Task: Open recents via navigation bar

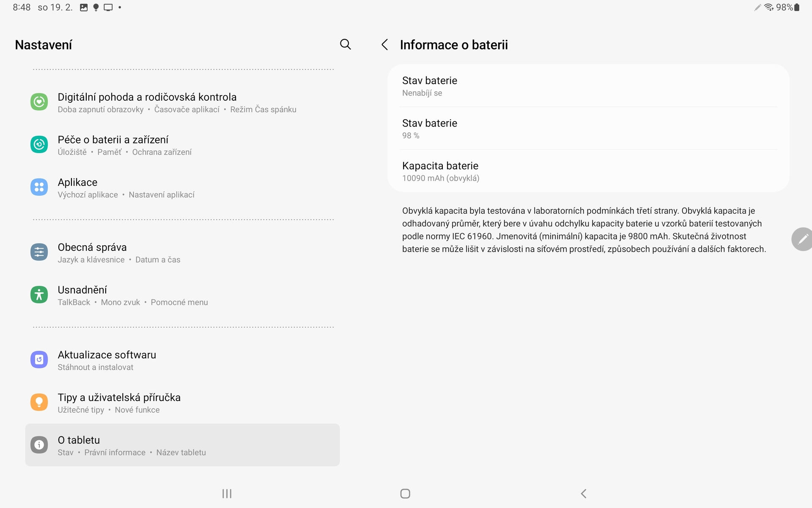Action: pos(226,493)
